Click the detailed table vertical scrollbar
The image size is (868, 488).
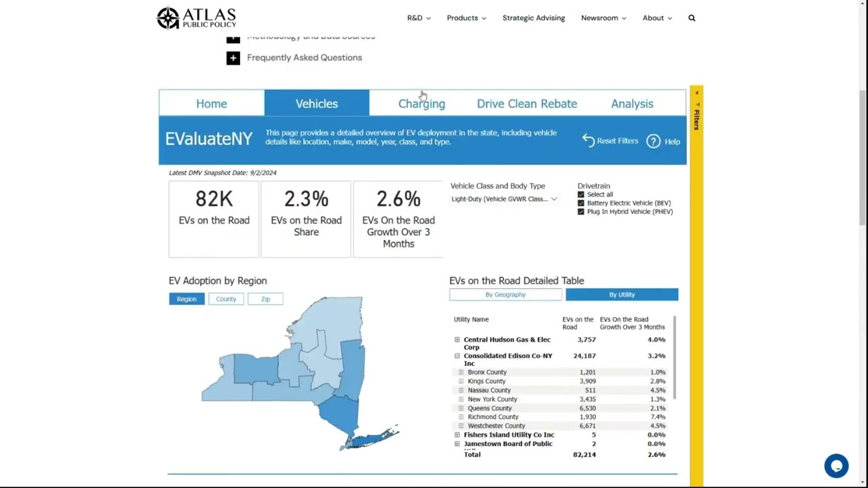674,356
